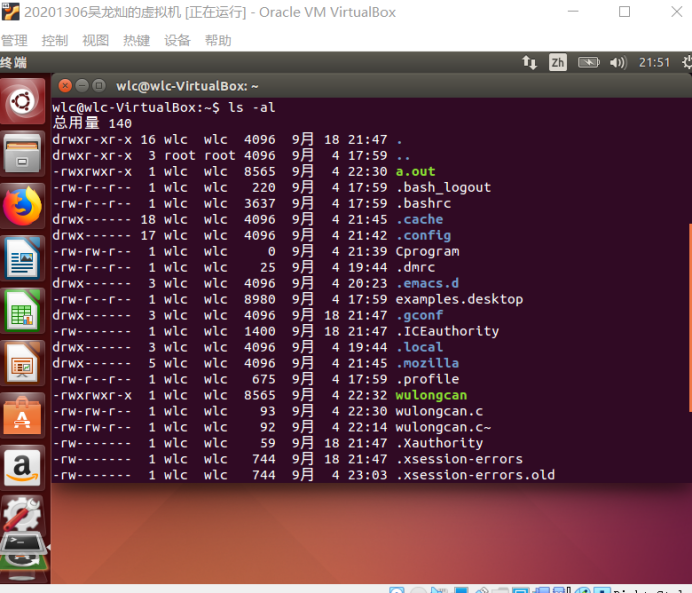Click the 终端 label in top panel
692x593 pixels.
13,63
